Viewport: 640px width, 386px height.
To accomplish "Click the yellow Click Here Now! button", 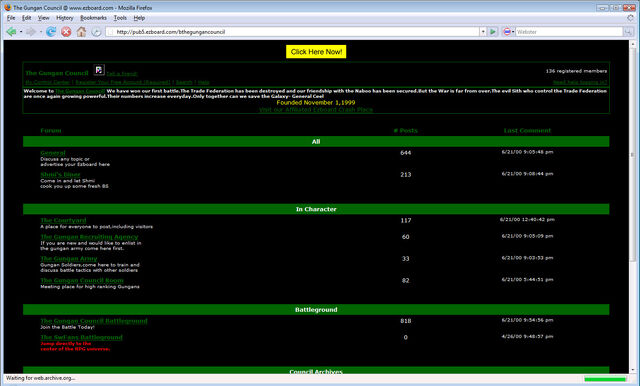I will [316, 52].
